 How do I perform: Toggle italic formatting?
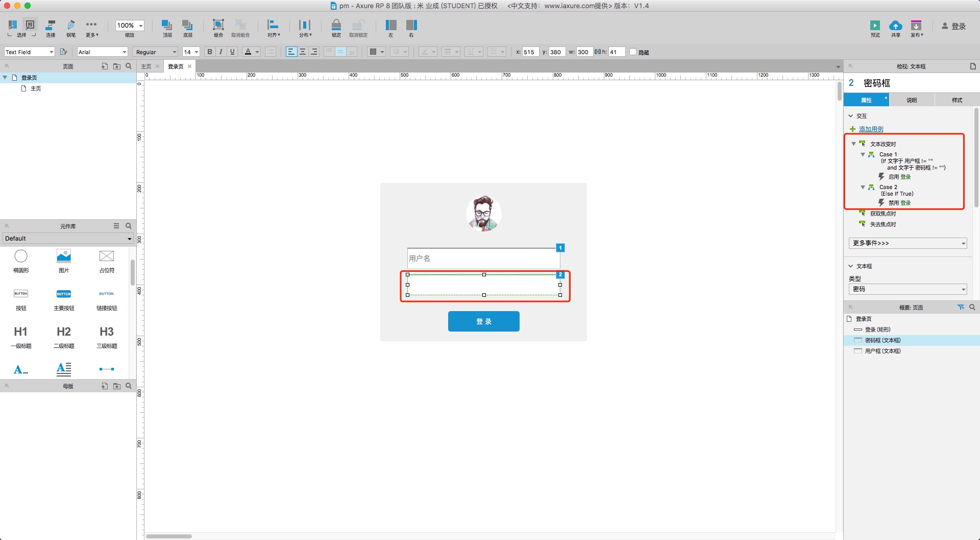coord(221,52)
